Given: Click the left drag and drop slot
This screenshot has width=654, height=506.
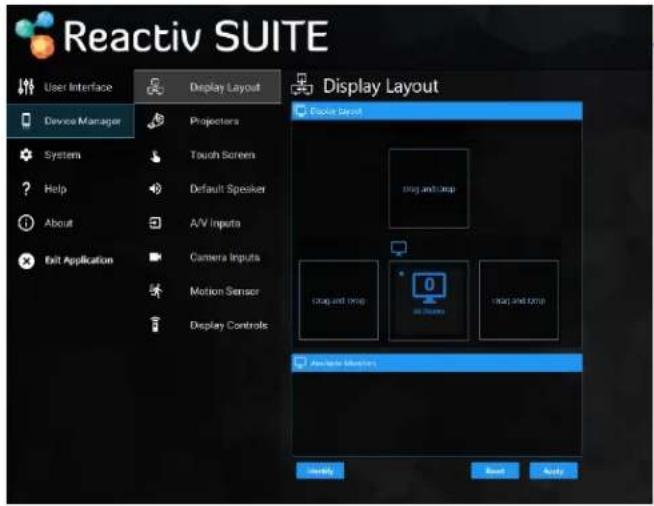Looking at the screenshot, I should click(339, 300).
